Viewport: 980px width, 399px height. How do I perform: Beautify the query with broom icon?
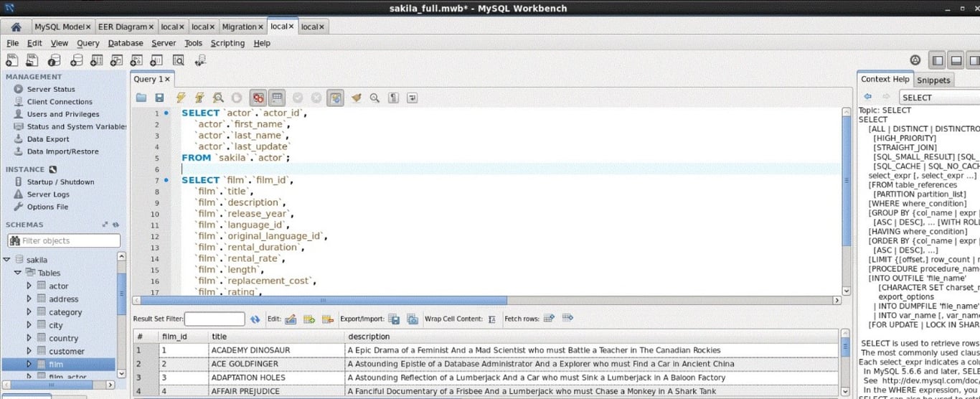tap(357, 98)
